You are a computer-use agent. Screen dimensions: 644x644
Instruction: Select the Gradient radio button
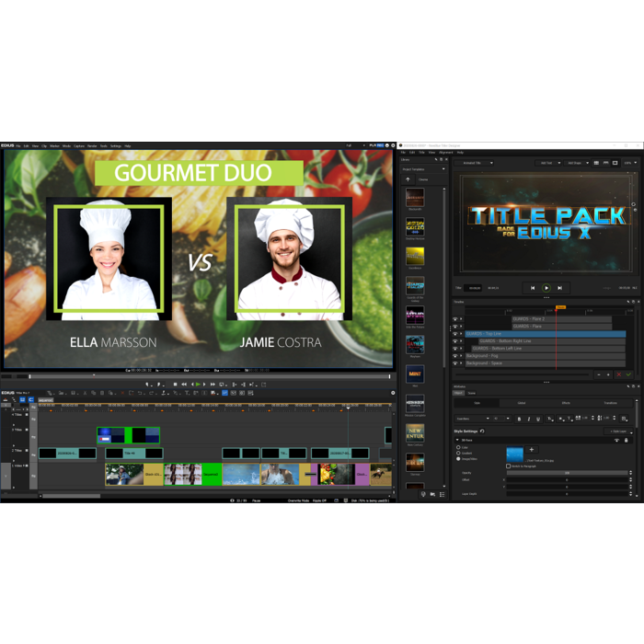click(x=459, y=453)
